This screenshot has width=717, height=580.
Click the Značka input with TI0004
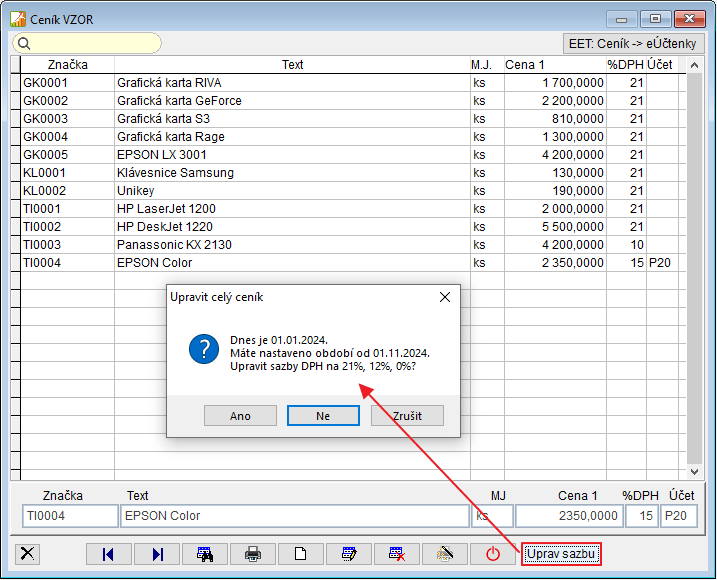pyautogui.click(x=70, y=516)
